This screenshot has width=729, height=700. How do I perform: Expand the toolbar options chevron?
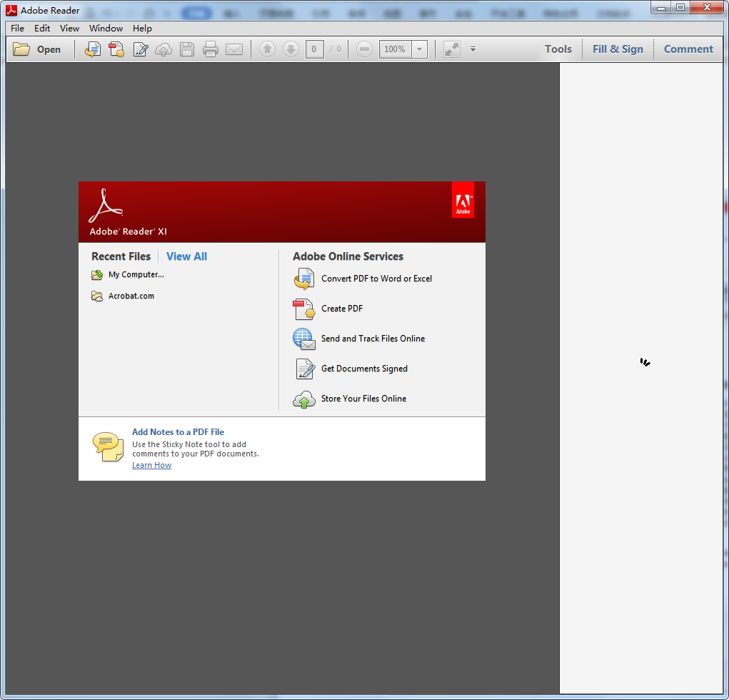point(473,49)
